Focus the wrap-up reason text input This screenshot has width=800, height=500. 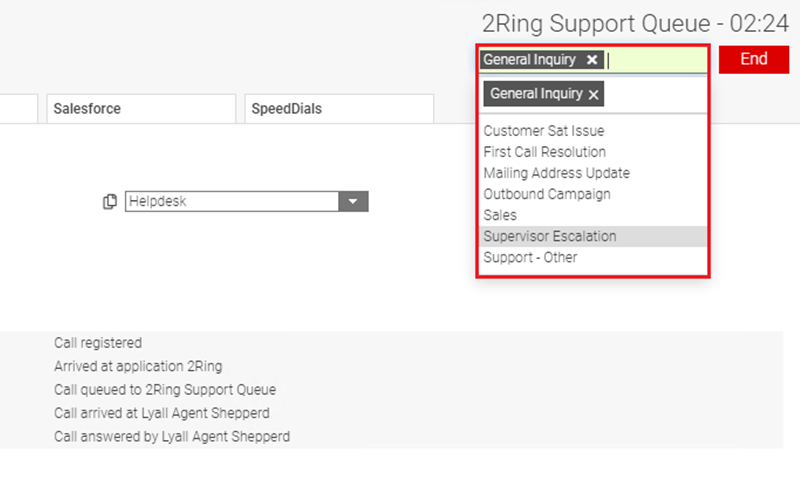(x=657, y=60)
